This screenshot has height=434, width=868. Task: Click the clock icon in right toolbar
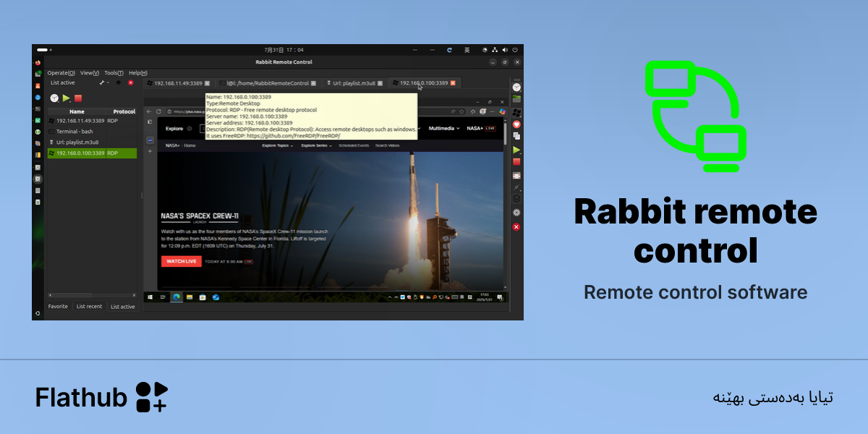[x=516, y=86]
